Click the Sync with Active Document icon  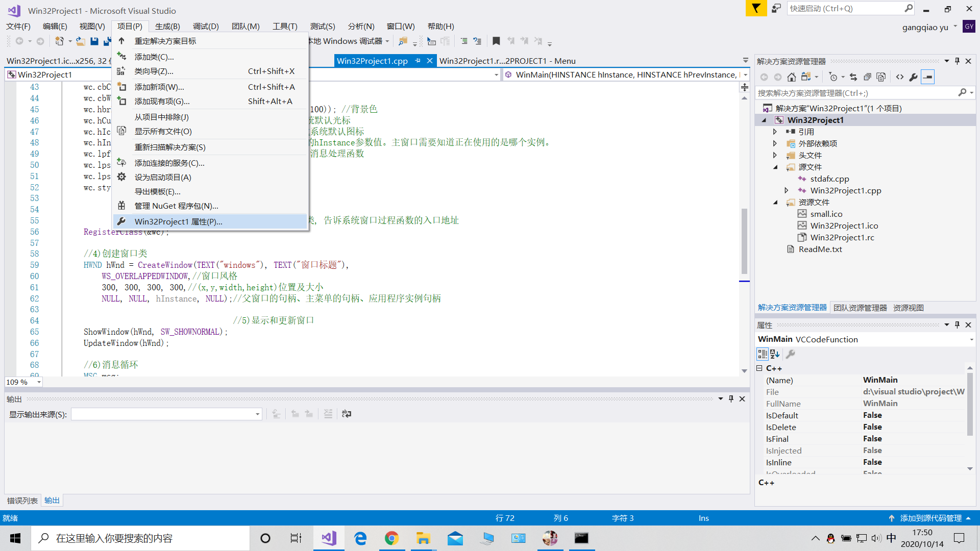[x=853, y=77]
